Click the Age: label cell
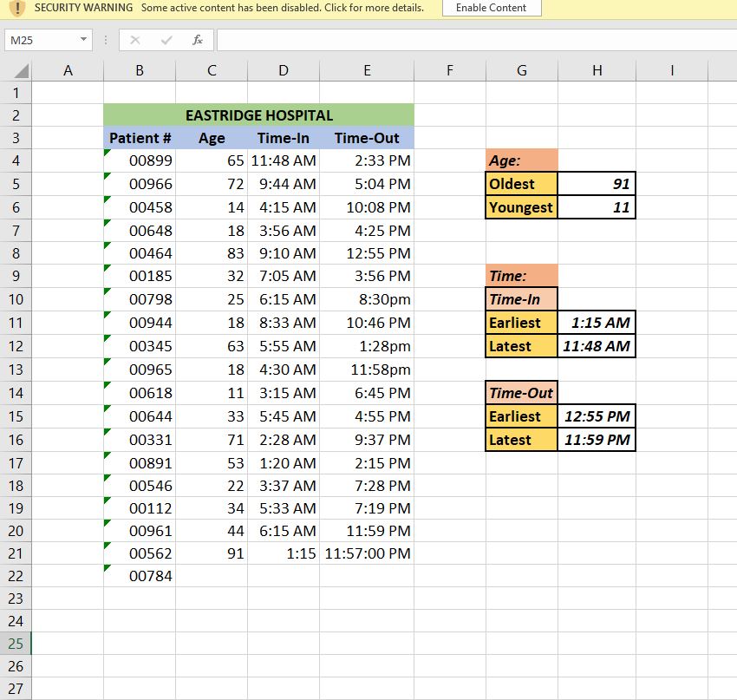737x700 pixels. pos(522,160)
